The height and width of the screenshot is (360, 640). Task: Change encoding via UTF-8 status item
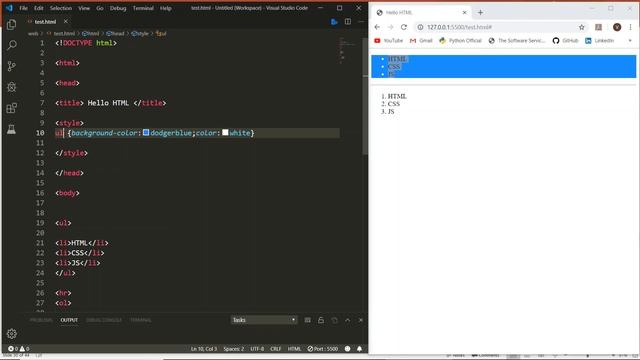click(257, 349)
